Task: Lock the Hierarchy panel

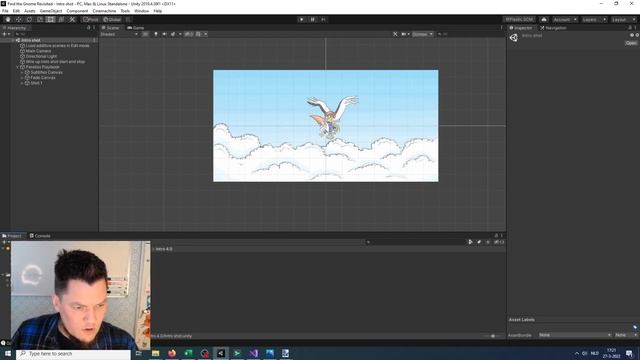Action: click(89, 28)
